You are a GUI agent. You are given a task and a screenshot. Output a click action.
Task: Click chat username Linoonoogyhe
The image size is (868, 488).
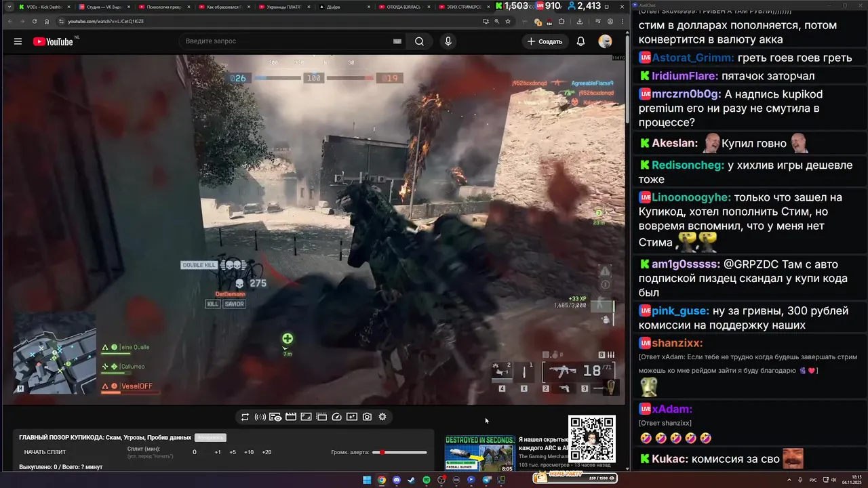tap(692, 197)
